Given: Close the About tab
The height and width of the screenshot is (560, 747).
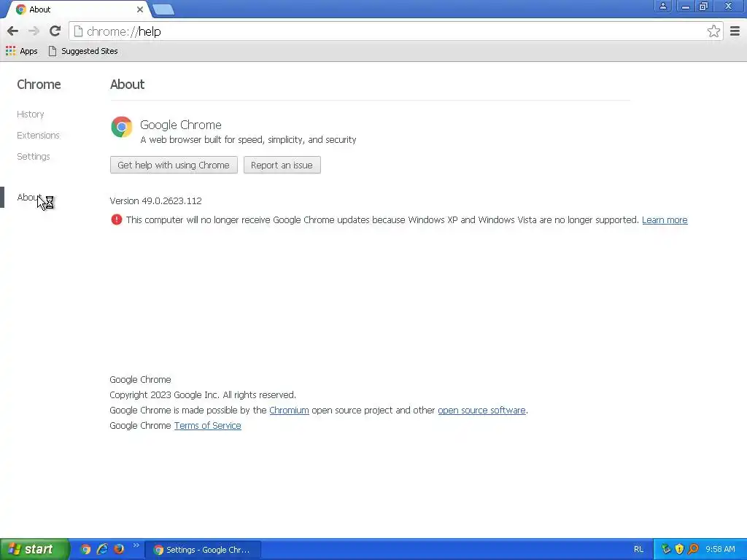Looking at the screenshot, I should 139,9.
